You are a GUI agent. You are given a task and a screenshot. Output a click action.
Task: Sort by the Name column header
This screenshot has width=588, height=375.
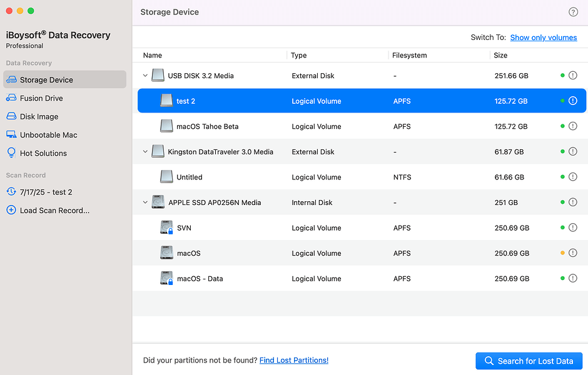152,55
